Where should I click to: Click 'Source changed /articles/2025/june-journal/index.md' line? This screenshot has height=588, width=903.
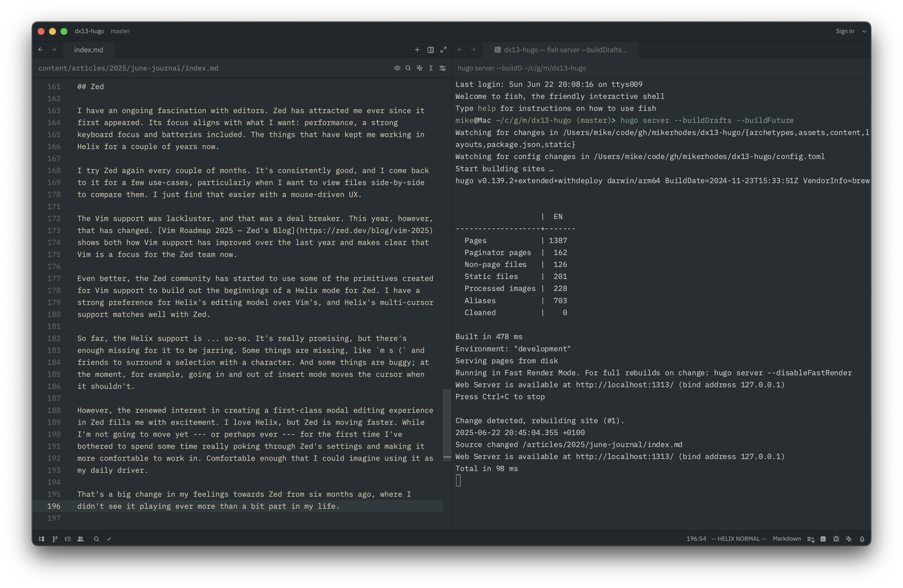[x=569, y=445]
